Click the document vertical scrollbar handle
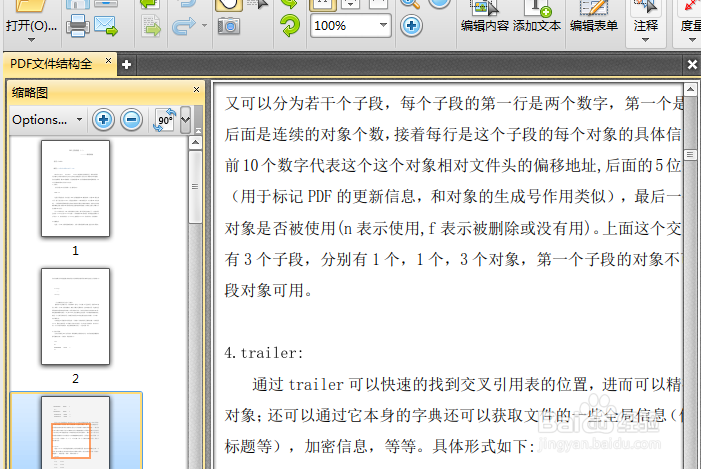Viewport: 701px width, 469px height. [x=690, y=155]
